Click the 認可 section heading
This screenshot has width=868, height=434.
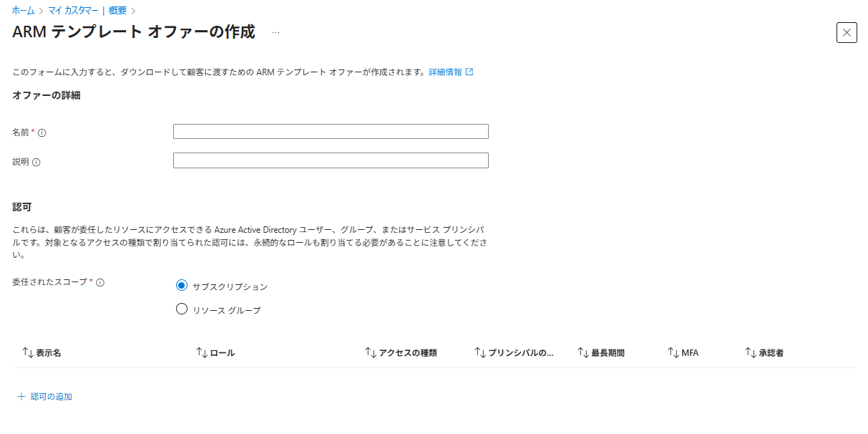click(x=22, y=207)
